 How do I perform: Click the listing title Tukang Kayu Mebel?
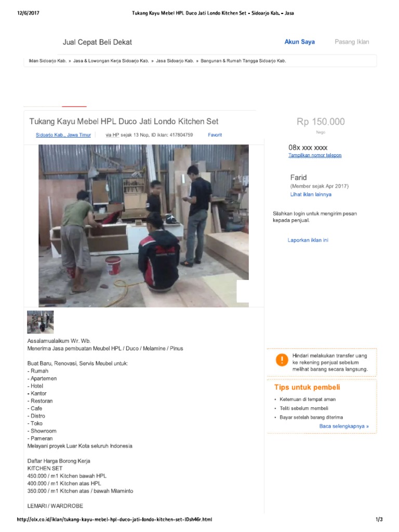pyautogui.click(x=124, y=122)
